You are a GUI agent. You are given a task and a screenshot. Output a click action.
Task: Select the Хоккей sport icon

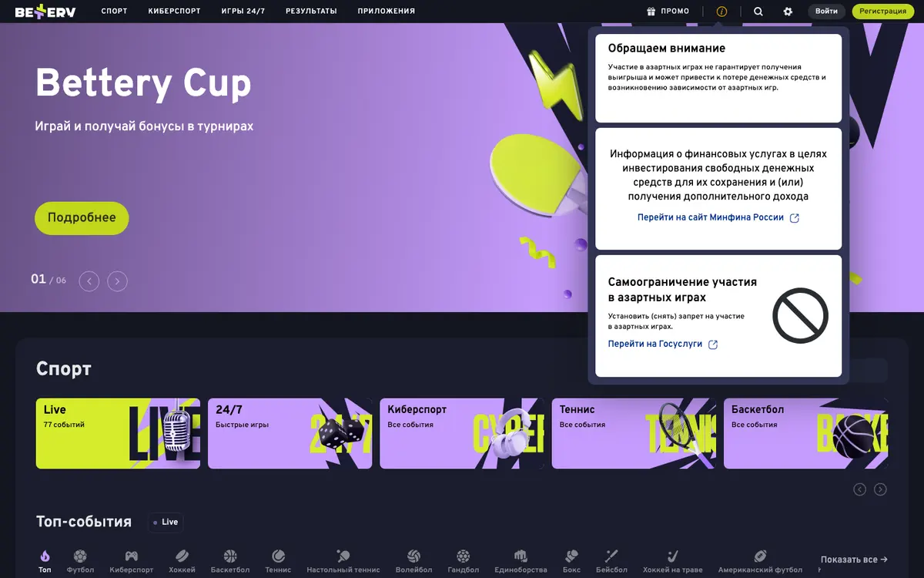click(182, 561)
